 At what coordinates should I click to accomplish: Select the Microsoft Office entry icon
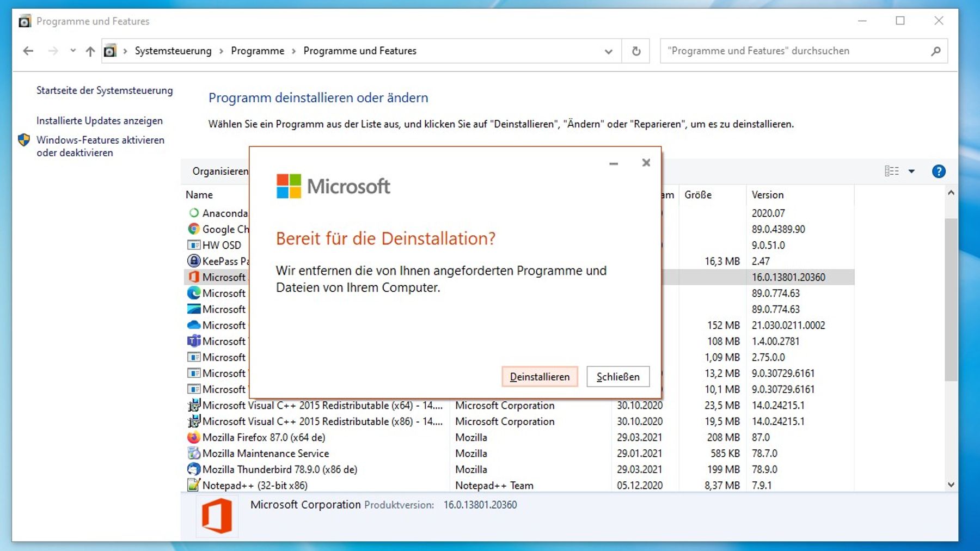click(194, 277)
